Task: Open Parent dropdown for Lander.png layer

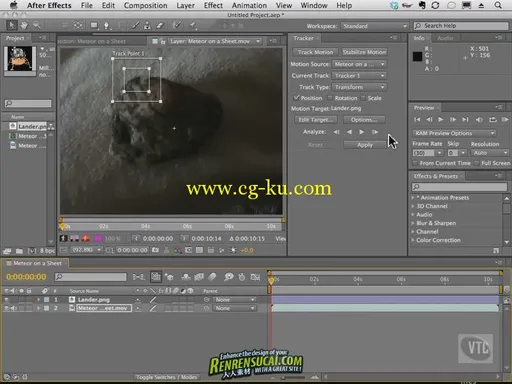Action: pyautogui.click(x=234, y=300)
